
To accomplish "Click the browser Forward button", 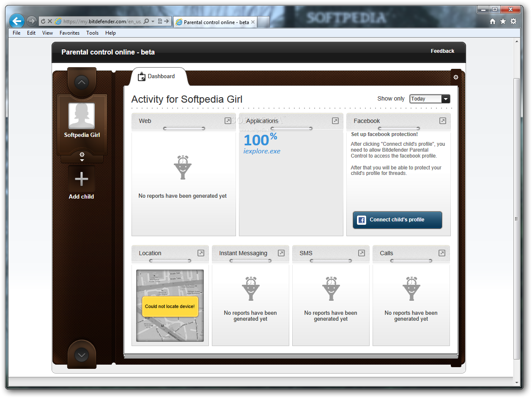I will click(32, 21).
